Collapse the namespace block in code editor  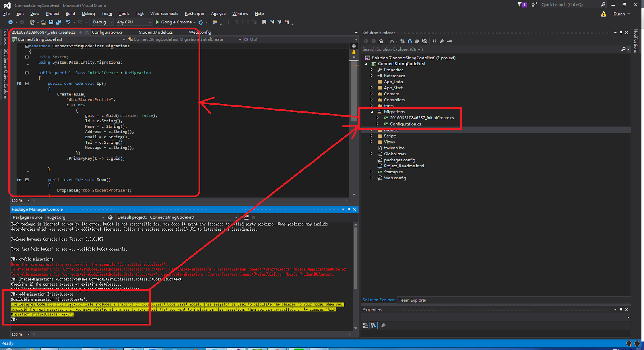[x=27, y=46]
